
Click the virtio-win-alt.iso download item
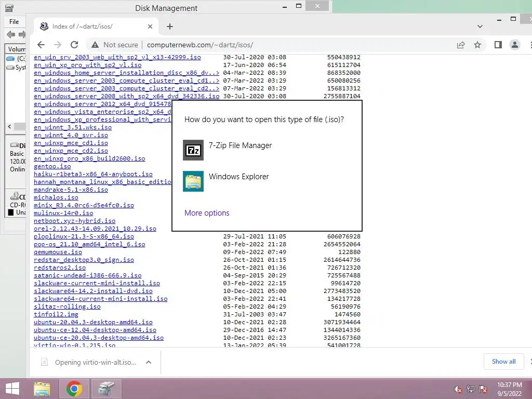(x=89, y=362)
